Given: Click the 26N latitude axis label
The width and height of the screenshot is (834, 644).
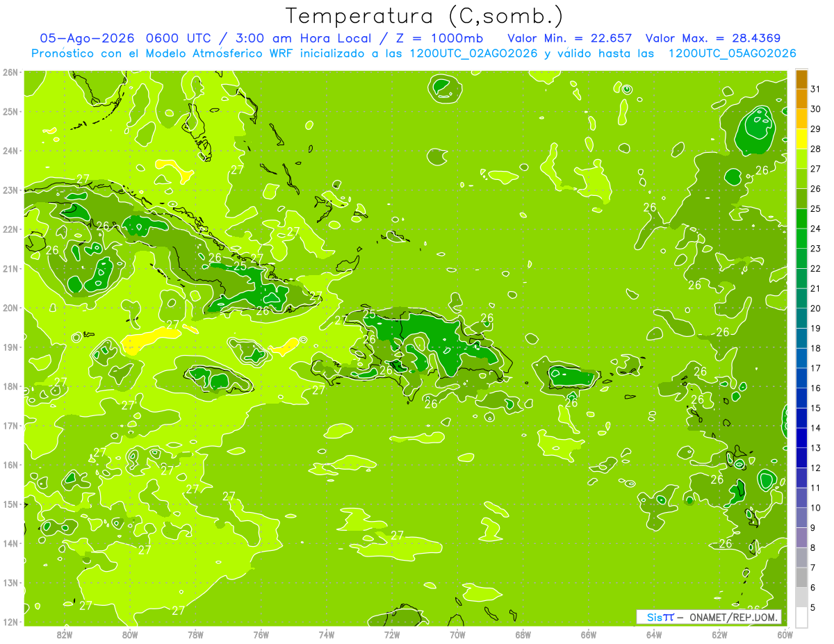Looking at the screenshot, I should point(10,72).
